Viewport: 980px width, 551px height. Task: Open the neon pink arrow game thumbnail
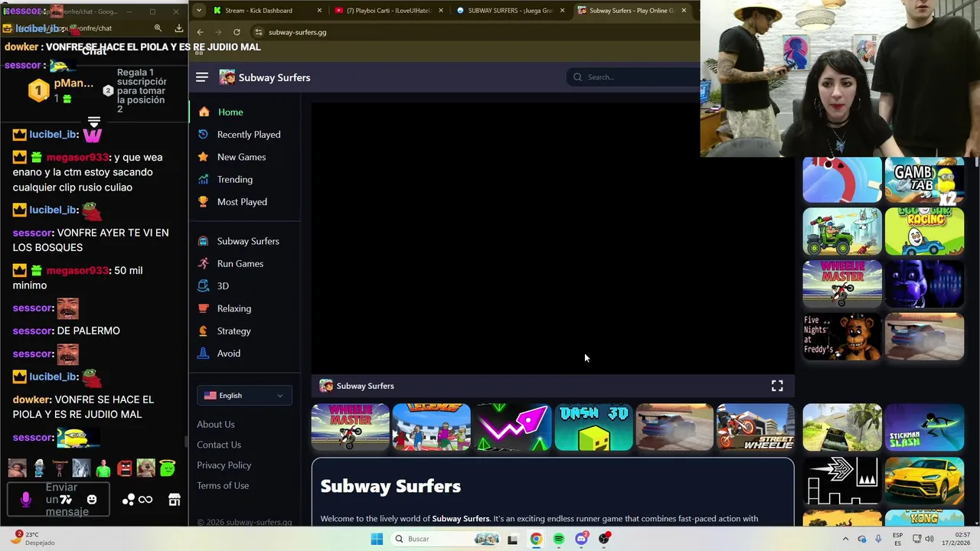tap(512, 427)
